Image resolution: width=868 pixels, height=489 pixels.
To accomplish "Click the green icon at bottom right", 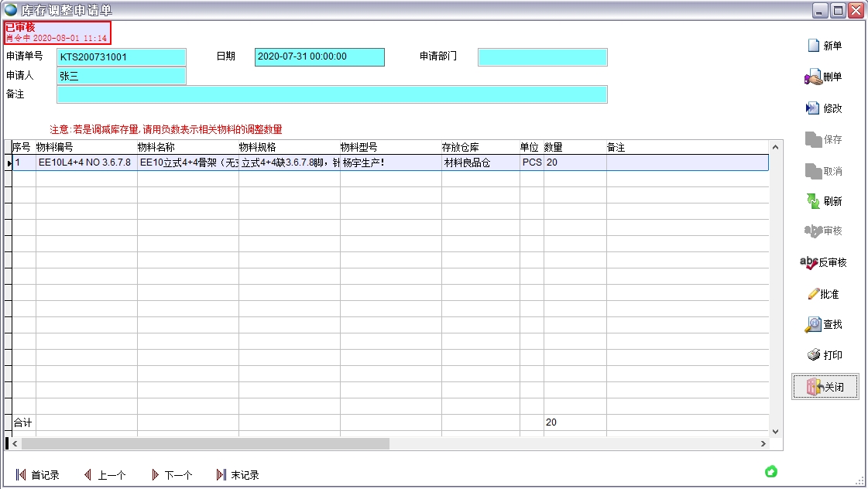I will coord(771,471).
